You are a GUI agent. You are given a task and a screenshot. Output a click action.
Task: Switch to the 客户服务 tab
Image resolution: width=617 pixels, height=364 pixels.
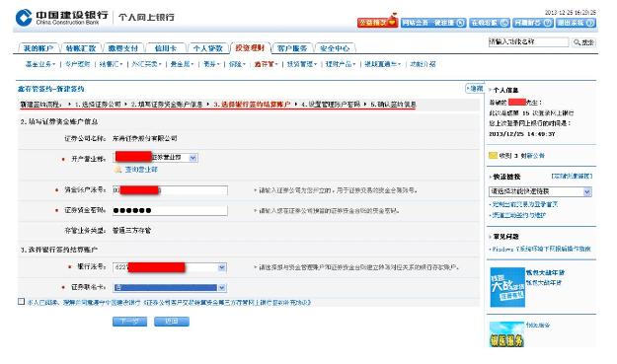click(x=292, y=48)
